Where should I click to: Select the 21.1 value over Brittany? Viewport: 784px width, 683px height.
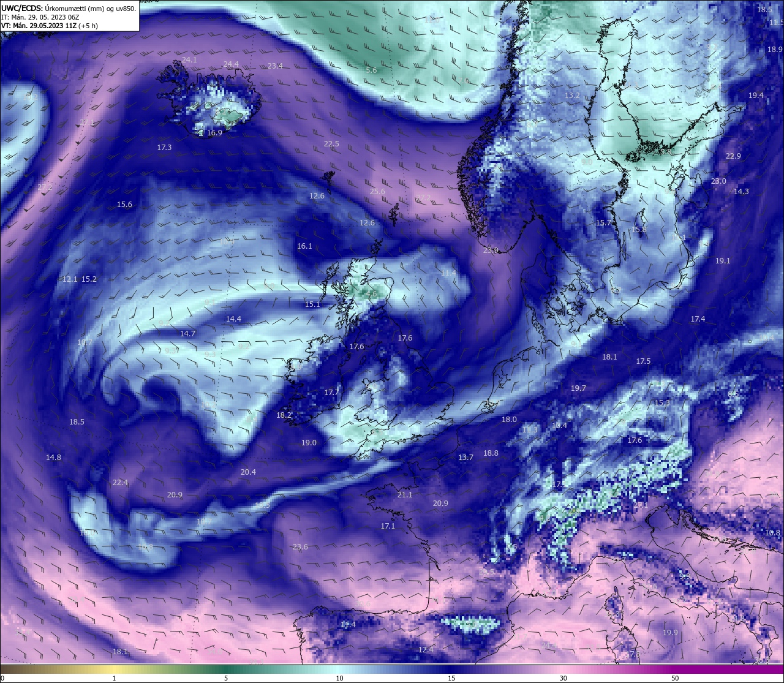(x=405, y=495)
